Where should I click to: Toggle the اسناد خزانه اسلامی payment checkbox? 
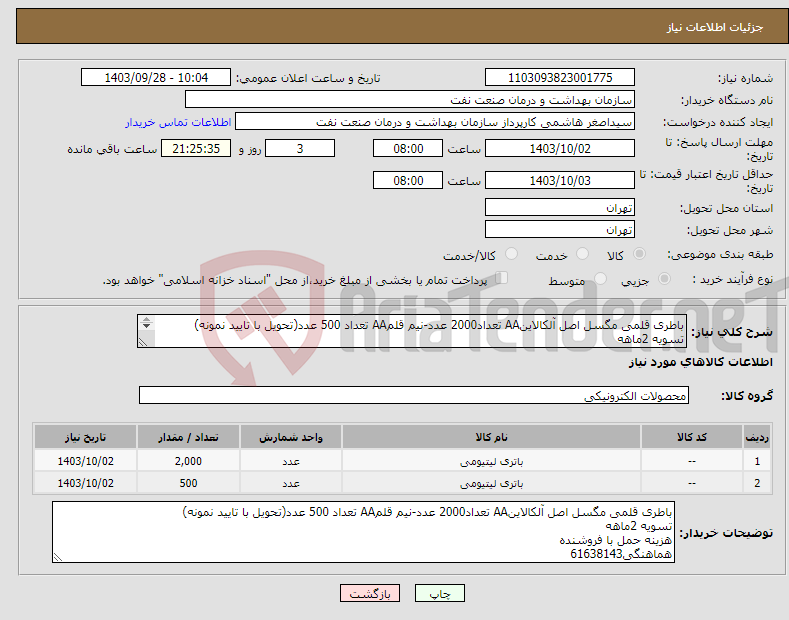pos(502,278)
